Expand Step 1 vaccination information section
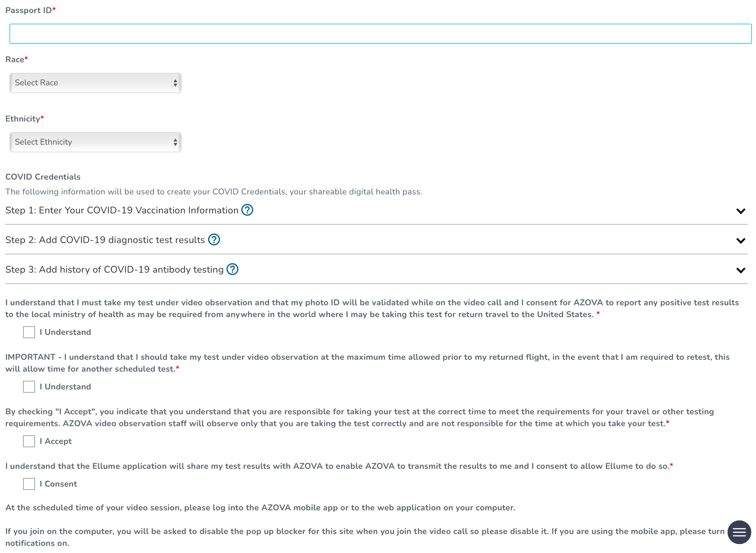The width and height of the screenshot is (756, 553). tap(741, 211)
